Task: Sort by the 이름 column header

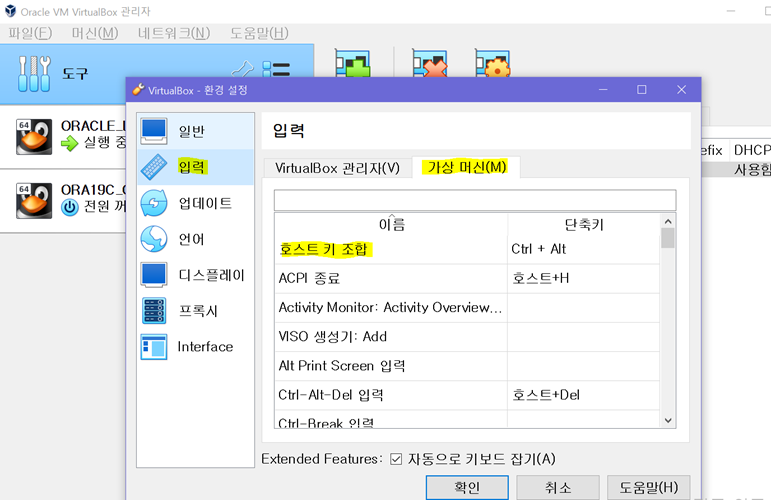Action: pyautogui.click(x=391, y=224)
